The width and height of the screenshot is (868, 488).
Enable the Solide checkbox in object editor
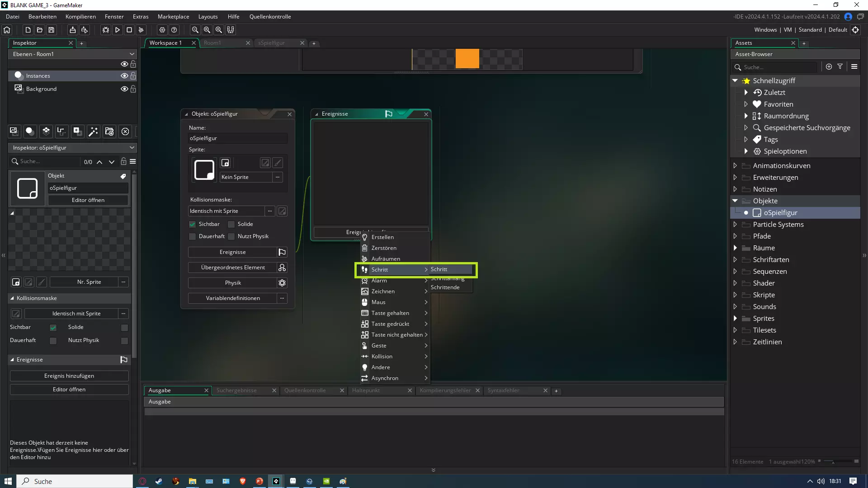[x=231, y=224]
